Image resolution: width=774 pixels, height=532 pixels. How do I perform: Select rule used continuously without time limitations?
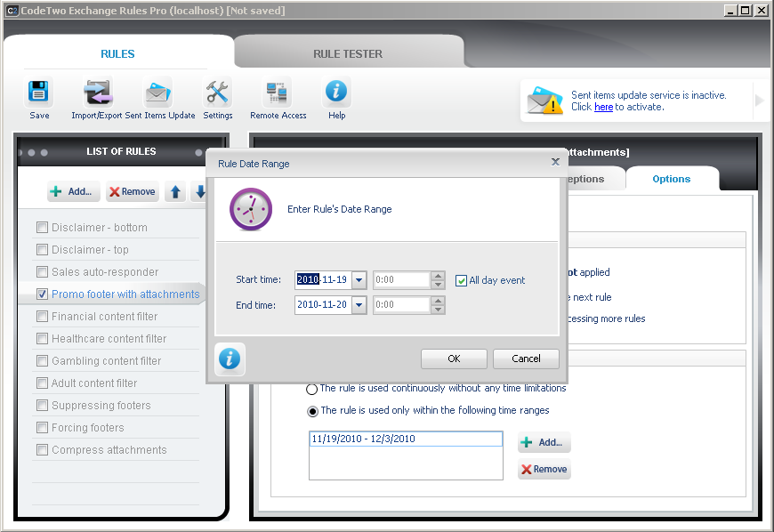312,389
